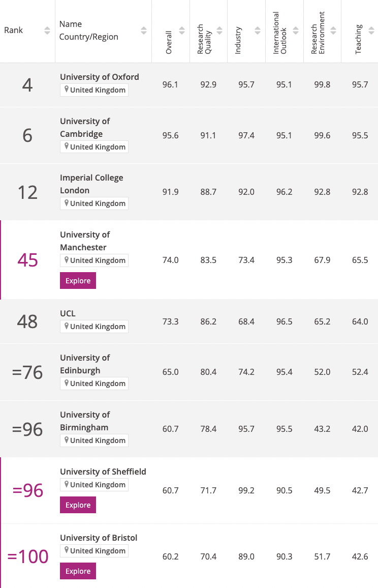Screen dimensions: 378x588
Task: Click Explore button under University of Sheffield
Action: tap(78, 505)
